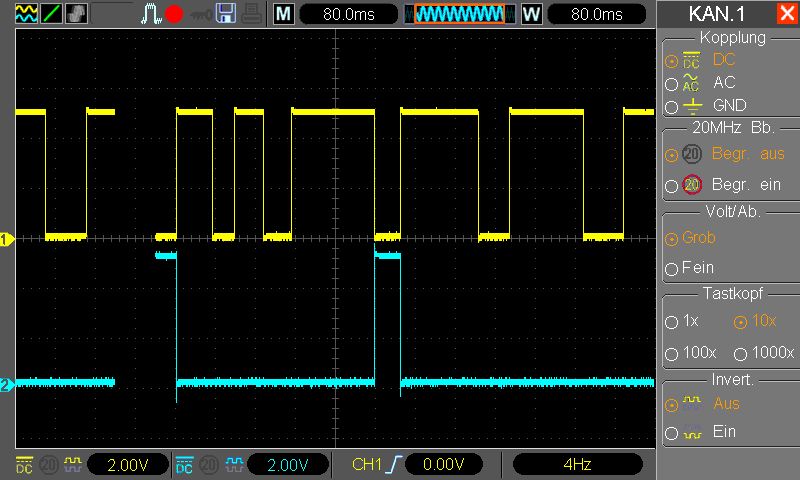800x480 pixels.
Task: Click the pulse trigger icon
Action: coord(151,14)
